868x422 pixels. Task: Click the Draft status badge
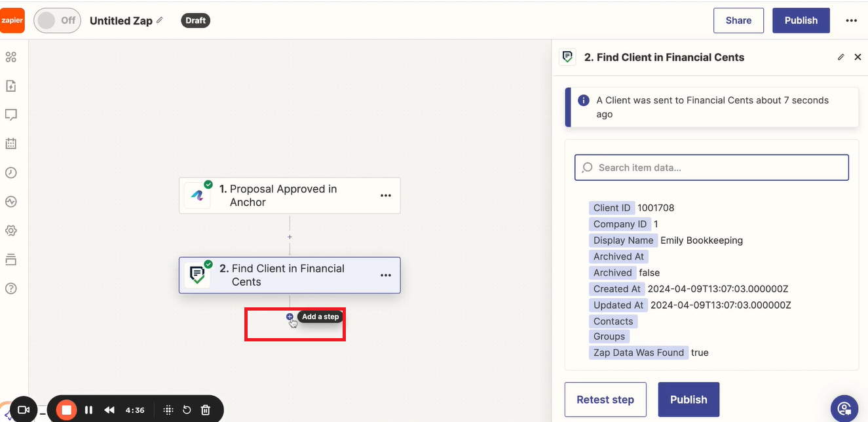click(195, 20)
